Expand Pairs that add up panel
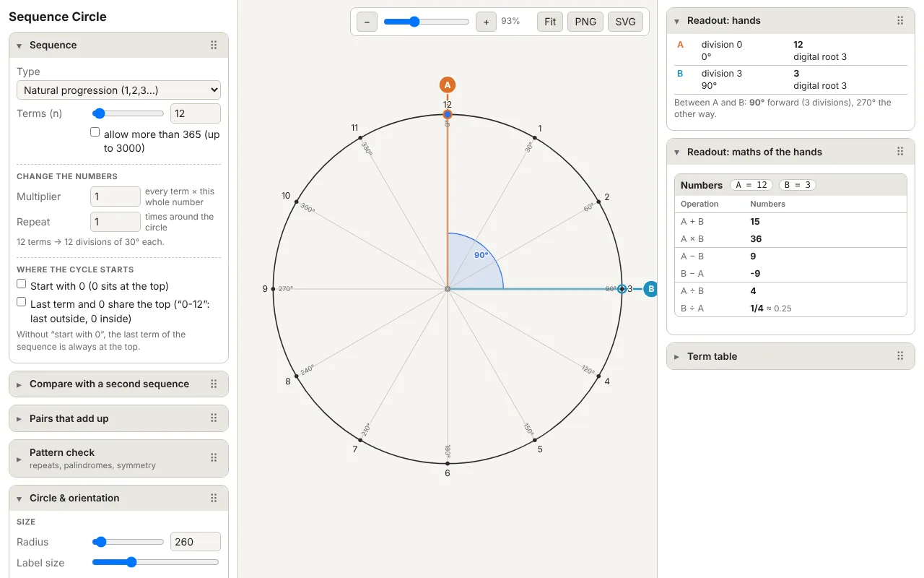Viewport: 924px width, 578px height. 19,419
